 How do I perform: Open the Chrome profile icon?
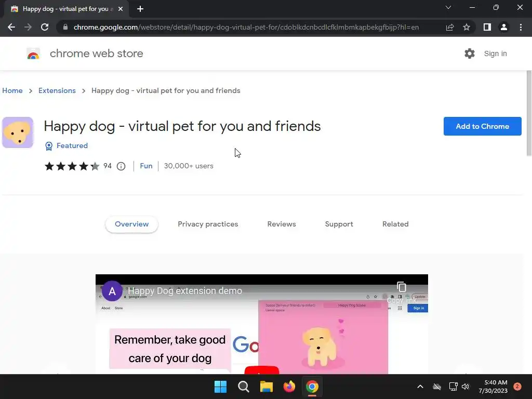(504, 27)
